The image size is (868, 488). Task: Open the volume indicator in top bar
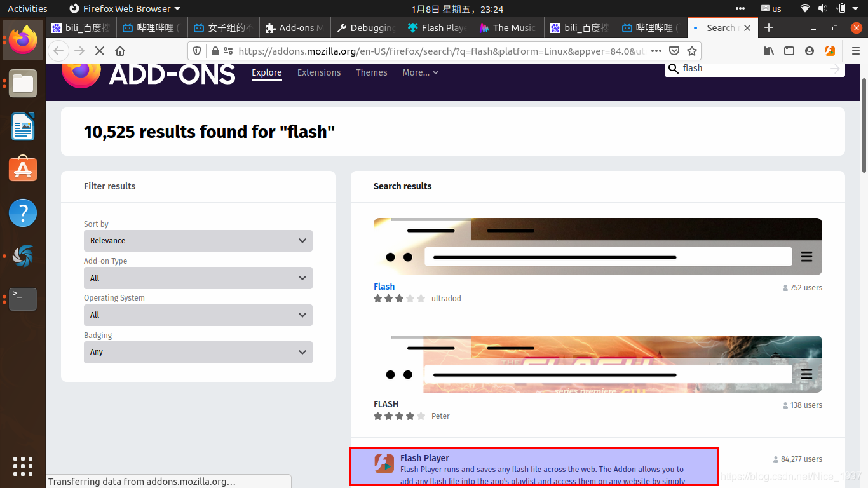[823, 8]
